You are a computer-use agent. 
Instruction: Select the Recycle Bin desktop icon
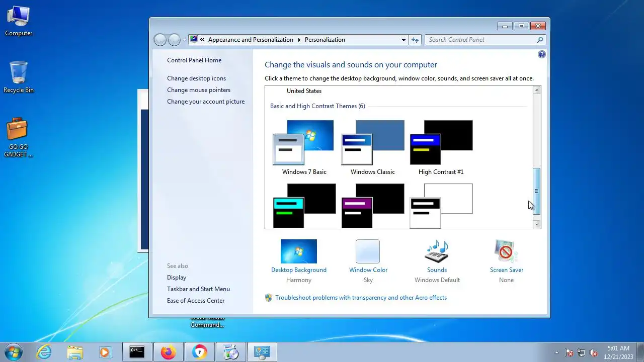19,77
